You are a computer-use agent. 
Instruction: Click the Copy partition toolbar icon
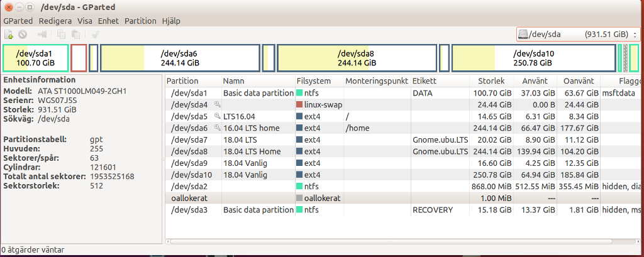tap(61, 35)
